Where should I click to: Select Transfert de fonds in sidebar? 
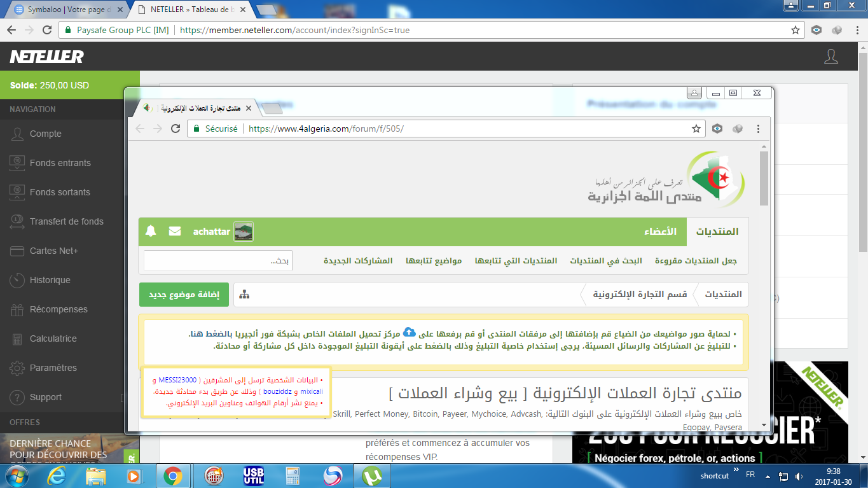tap(66, 221)
